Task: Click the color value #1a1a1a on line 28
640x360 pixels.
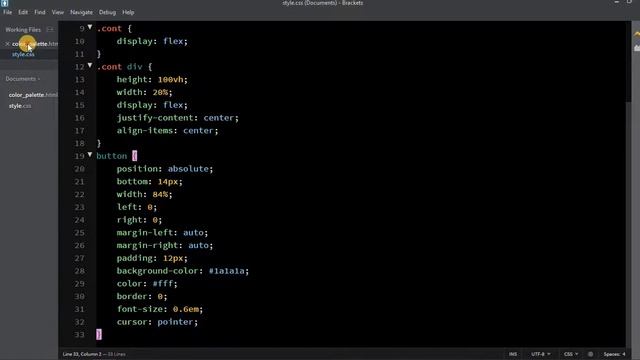Action: coord(227,271)
